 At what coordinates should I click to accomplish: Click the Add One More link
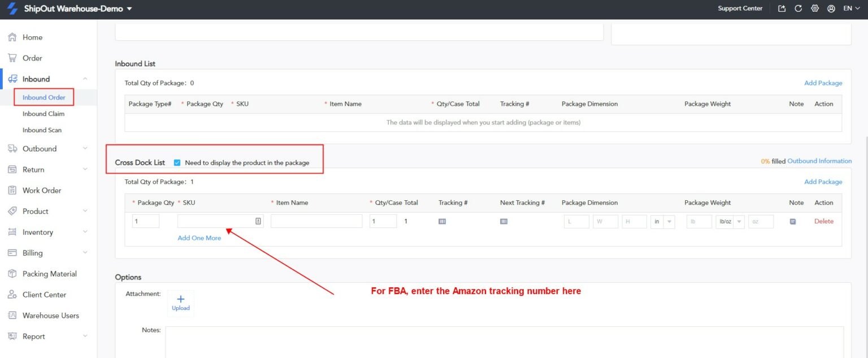point(199,238)
